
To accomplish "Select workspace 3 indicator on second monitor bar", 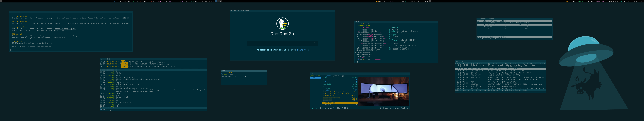I will coord(430,1).
